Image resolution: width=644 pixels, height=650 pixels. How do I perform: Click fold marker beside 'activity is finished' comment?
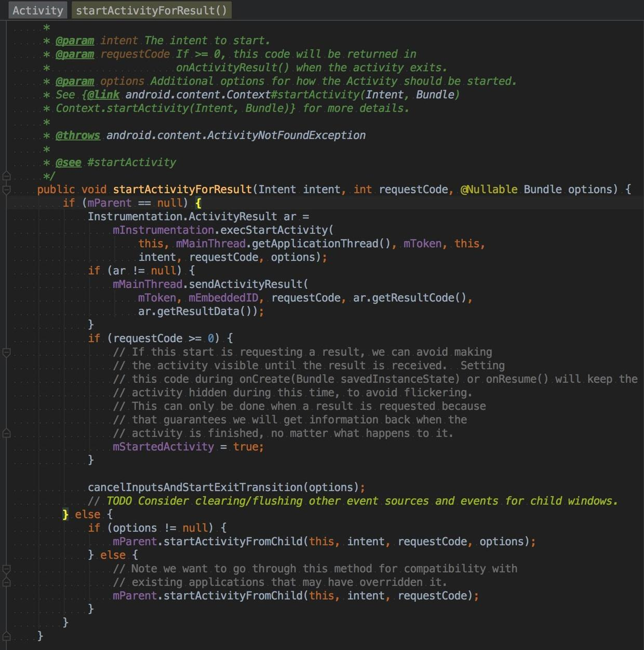(x=6, y=433)
